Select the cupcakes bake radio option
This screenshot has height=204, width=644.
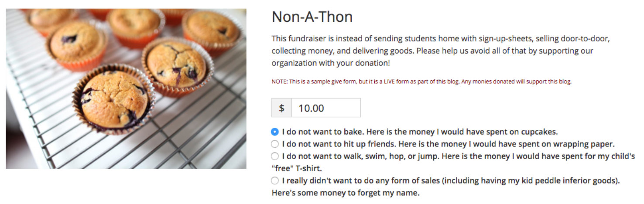pyautogui.click(x=275, y=132)
